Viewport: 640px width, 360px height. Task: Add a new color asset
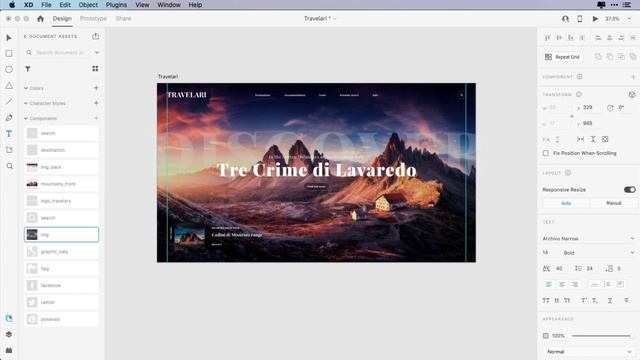click(96, 88)
